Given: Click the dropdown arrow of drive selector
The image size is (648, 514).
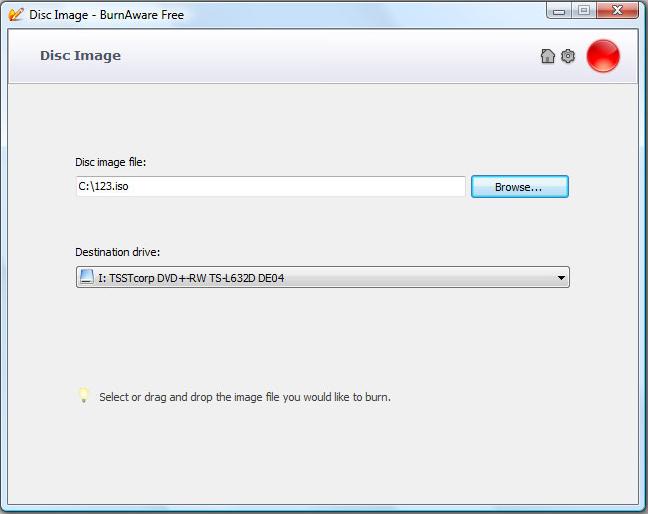Looking at the screenshot, I should [x=561, y=278].
